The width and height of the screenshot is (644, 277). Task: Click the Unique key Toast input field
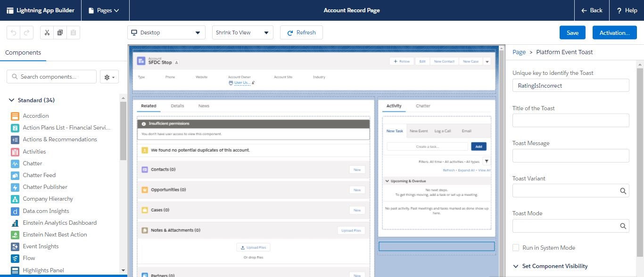click(570, 85)
